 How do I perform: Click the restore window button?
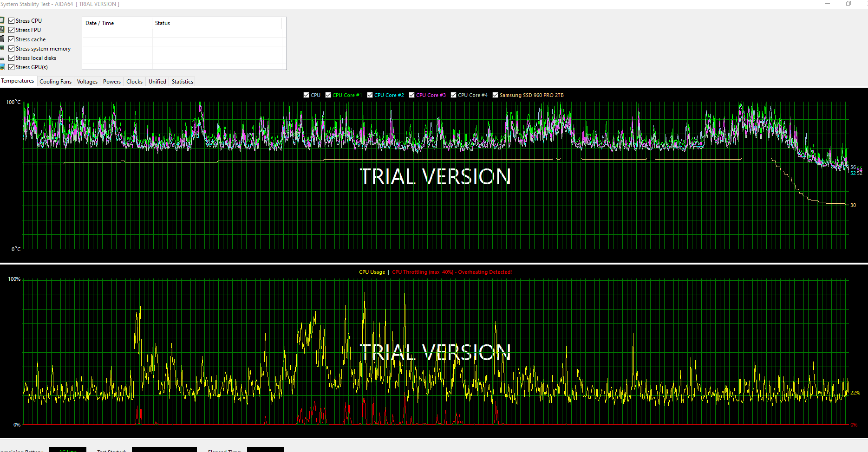click(x=848, y=4)
